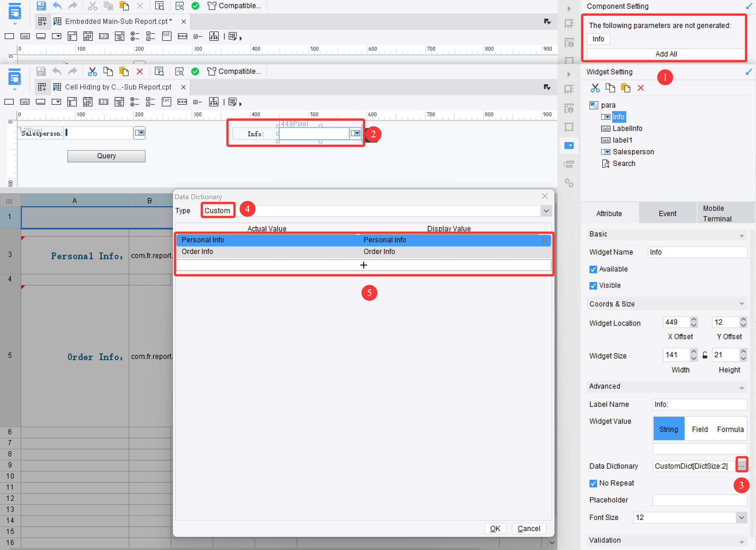The image size is (756, 550).
Task: Increase X Offset with the up stepper
Action: (694, 319)
